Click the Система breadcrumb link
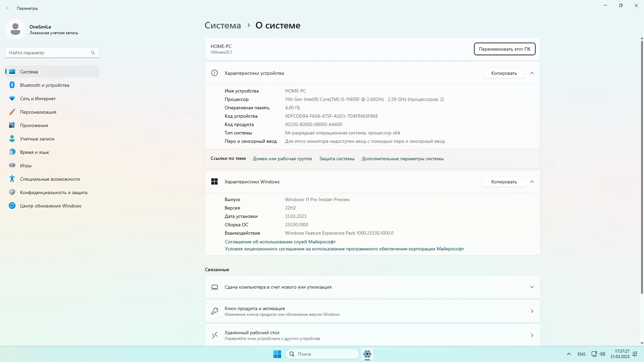This screenshot has height=362, width=644. point(223,25)
